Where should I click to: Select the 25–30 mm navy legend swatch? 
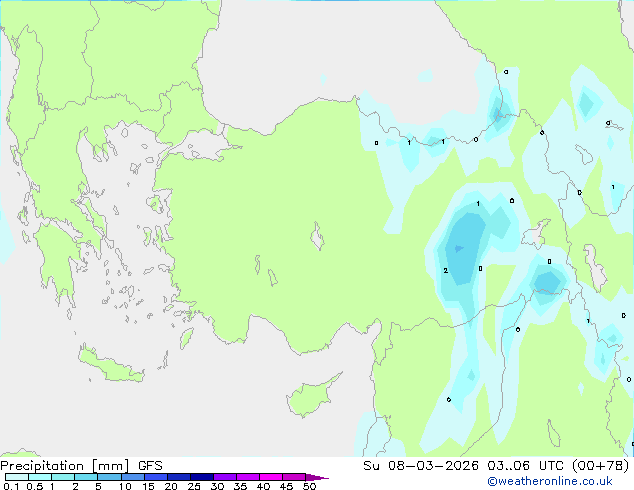[x=201, y=477]
